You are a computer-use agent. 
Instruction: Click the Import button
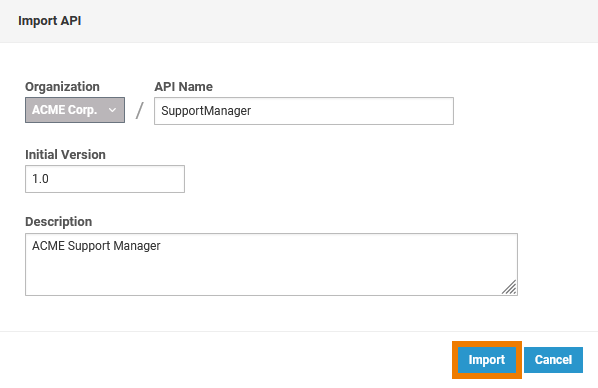point(487,360)
